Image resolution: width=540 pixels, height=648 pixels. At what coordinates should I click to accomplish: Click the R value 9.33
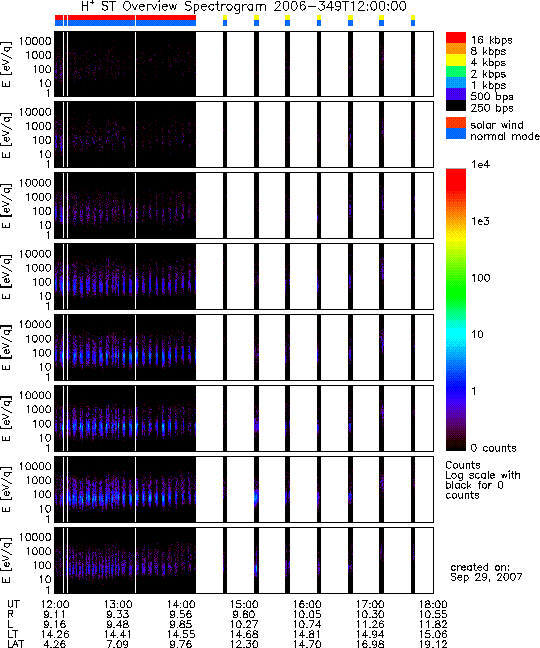pos(118,614)
